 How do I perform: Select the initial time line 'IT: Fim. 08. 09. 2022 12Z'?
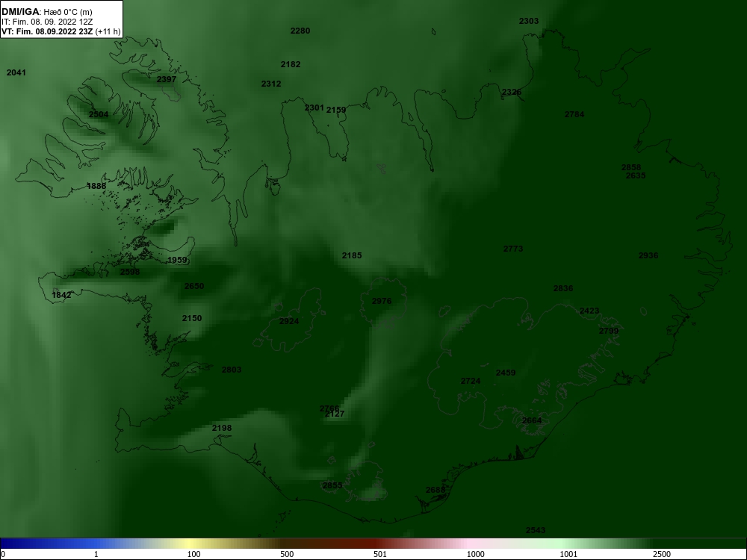[x=47, y=22]
